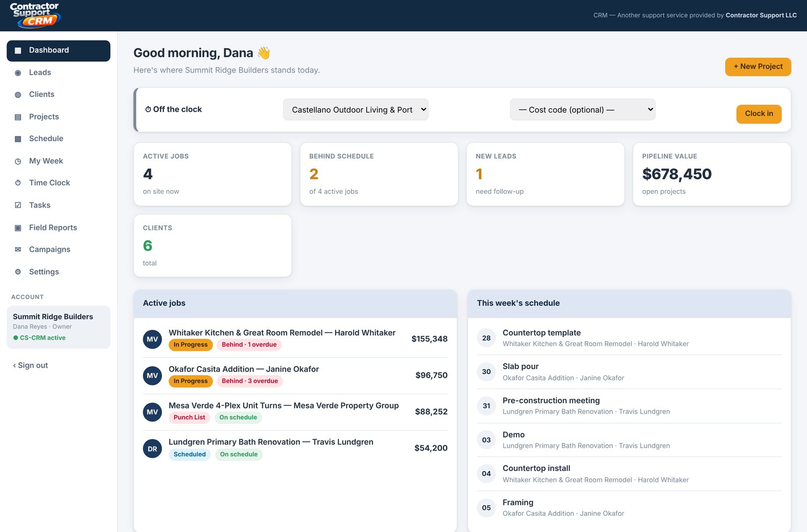Click the Clients sidebar icon
Screen dimensions: 807x532
click(x=18, y=94)
